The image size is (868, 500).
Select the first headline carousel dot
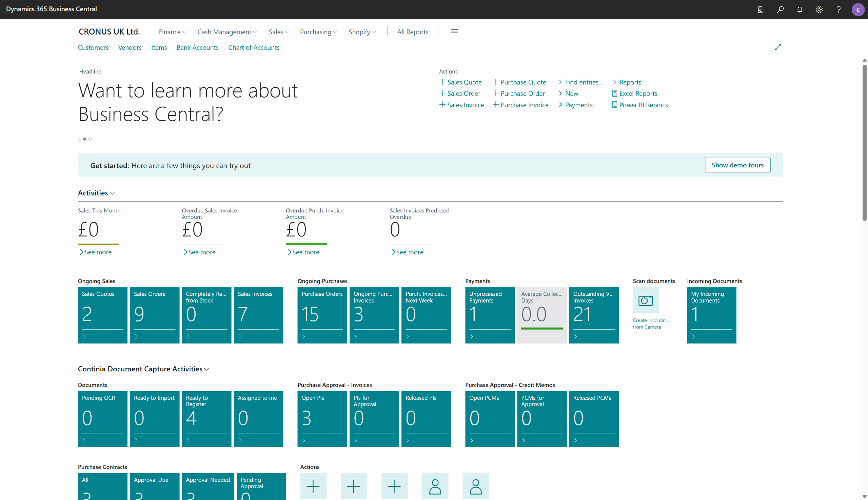pos(80,139)
